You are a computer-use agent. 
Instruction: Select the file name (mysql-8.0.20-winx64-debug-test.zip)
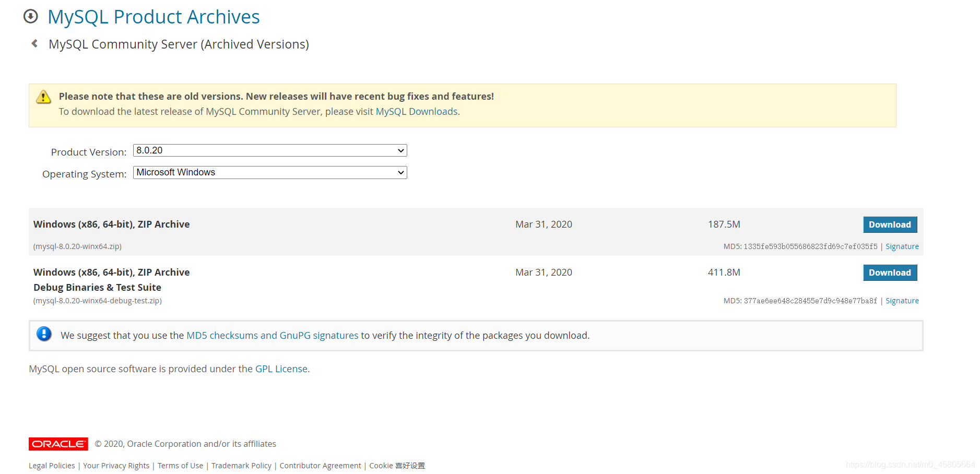pyautogui.click(x=98, y=301)
